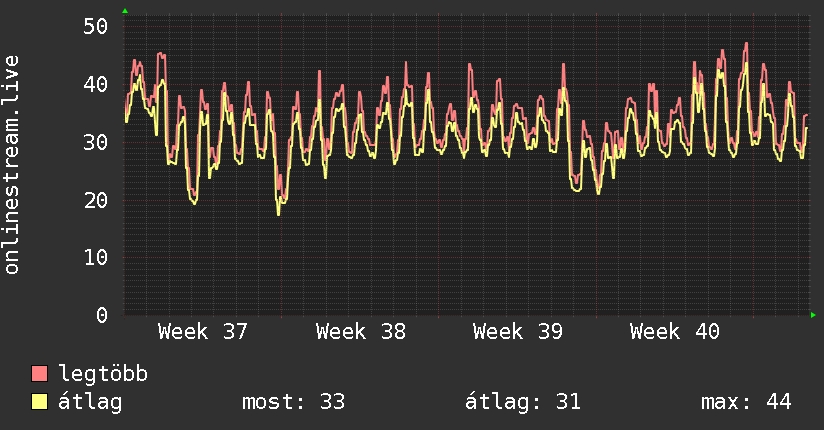Click the green arrow atop the y-axis
824x430 pixels.
[x=125, y=11]
